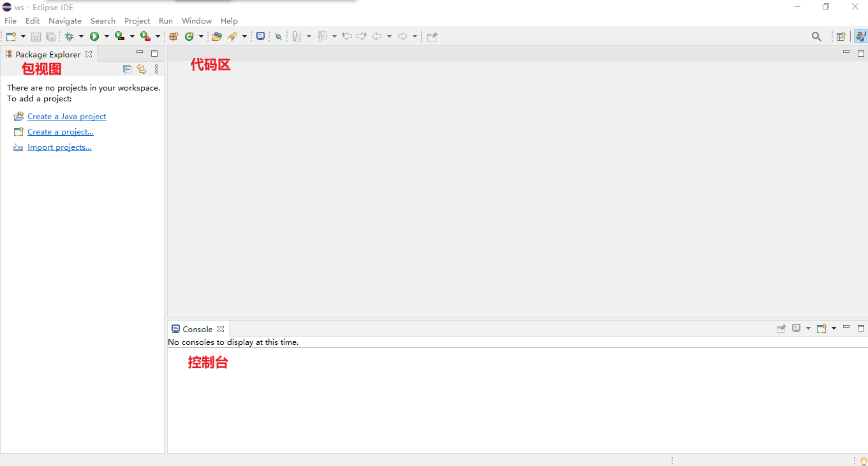This screenshot has width=868, height=466.
Task: Click the green Run button
Action: tap(94, 36)
